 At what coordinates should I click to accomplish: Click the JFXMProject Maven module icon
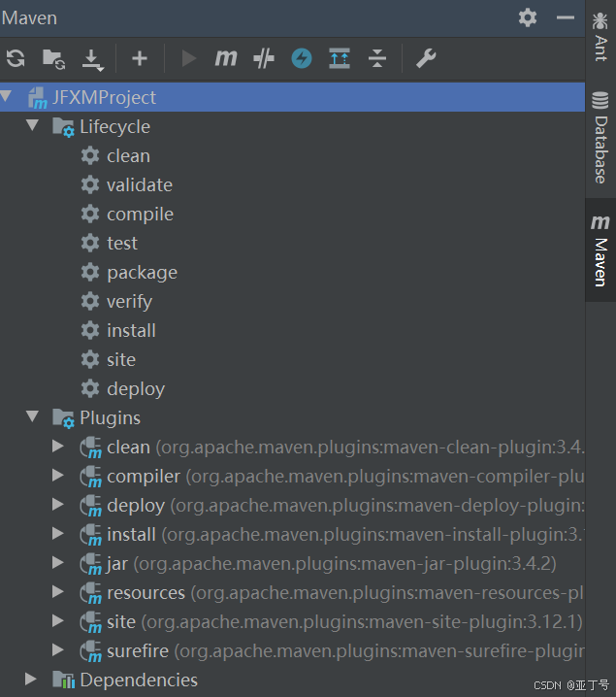[37, 98]
